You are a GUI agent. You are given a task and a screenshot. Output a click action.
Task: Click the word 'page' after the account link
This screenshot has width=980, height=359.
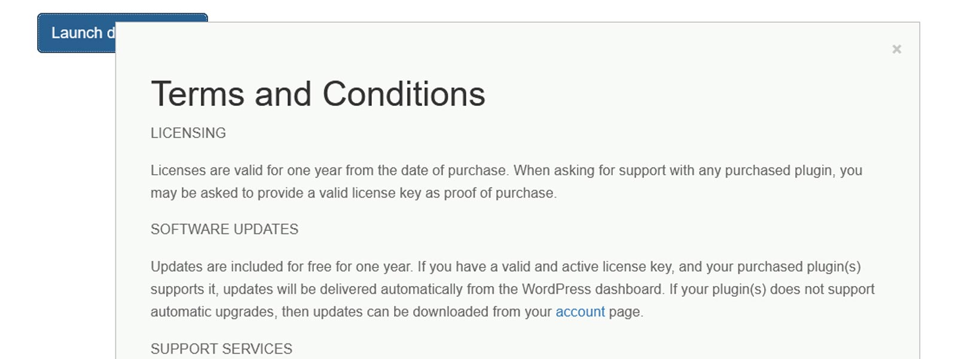(x=624, y=312)
